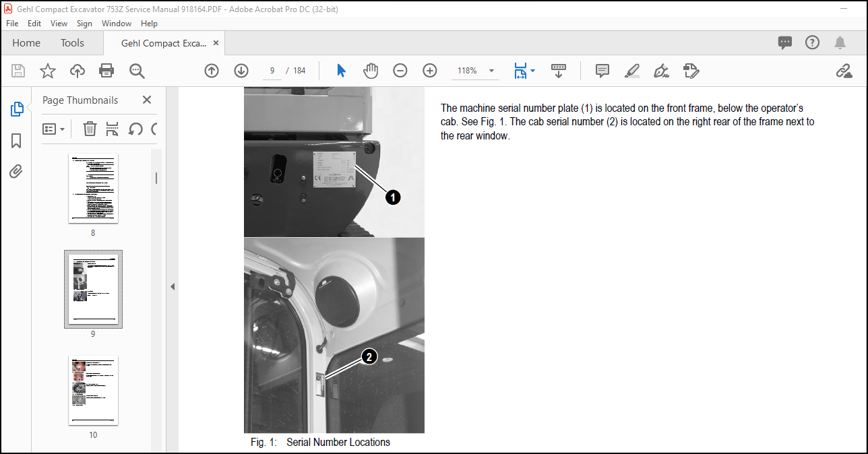Delete selected pages with trash icon

coord(90,129)
